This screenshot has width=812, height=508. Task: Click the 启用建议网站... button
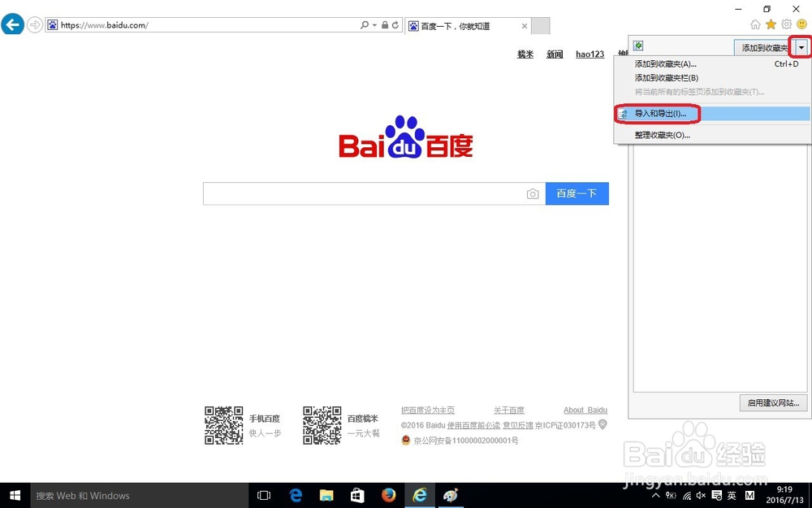click(773, 403)
